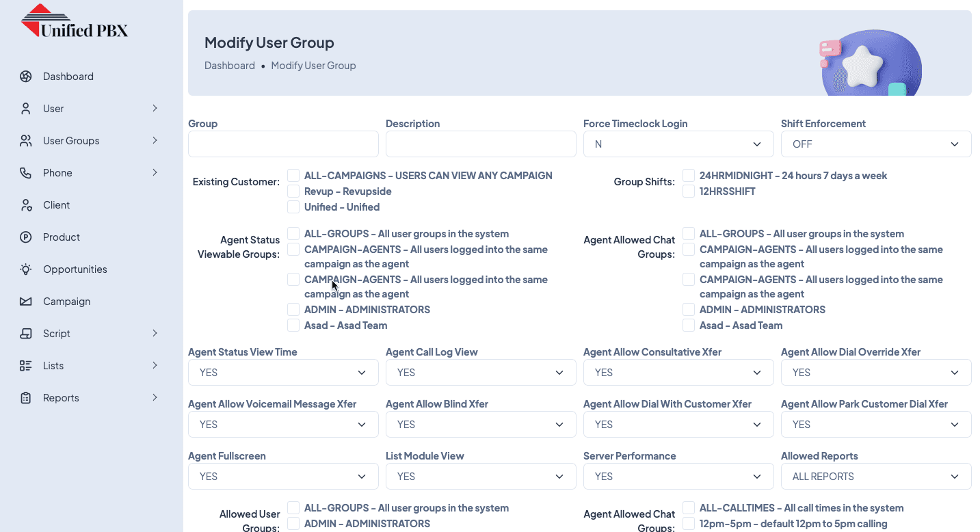The image size is (980, 532).
Task: Click the Product icon in sidebar
Action: point(26,237)
